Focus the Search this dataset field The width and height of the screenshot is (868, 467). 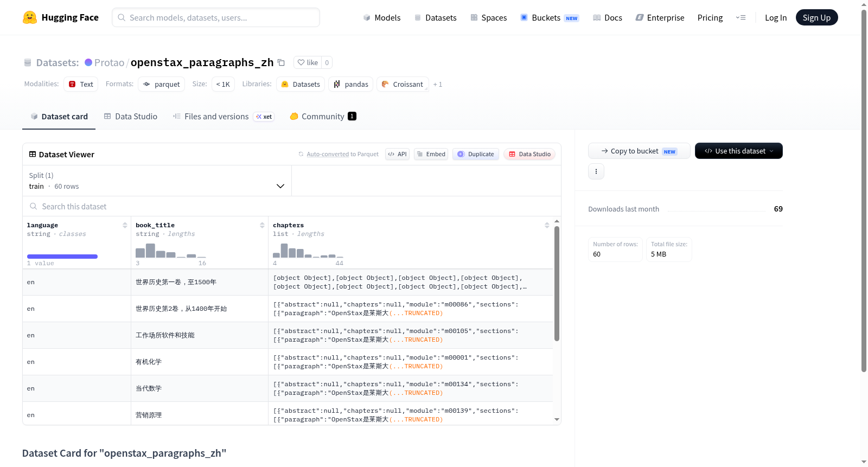[x=292, y=207]
